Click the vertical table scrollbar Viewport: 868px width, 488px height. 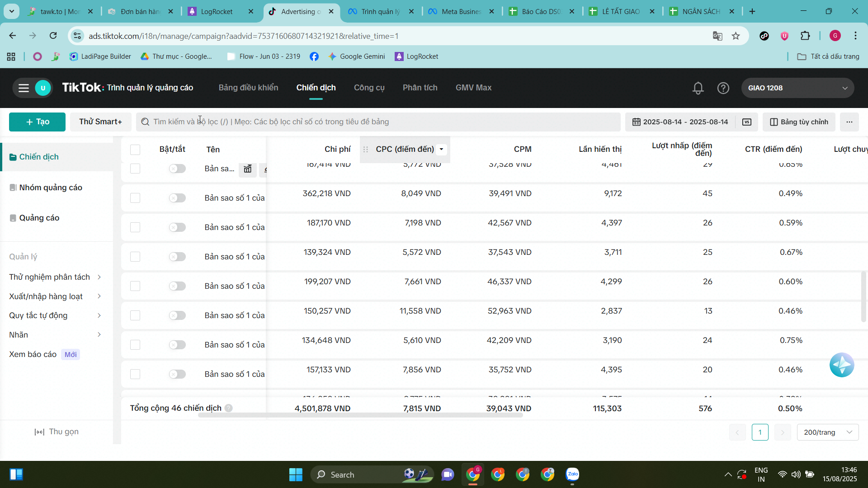click(x=863, y=296)
